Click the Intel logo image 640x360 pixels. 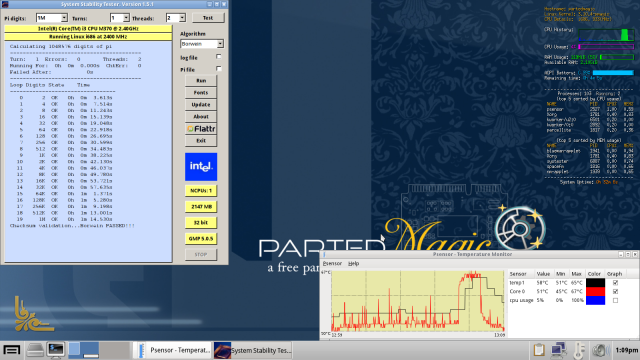coord(201,167)
